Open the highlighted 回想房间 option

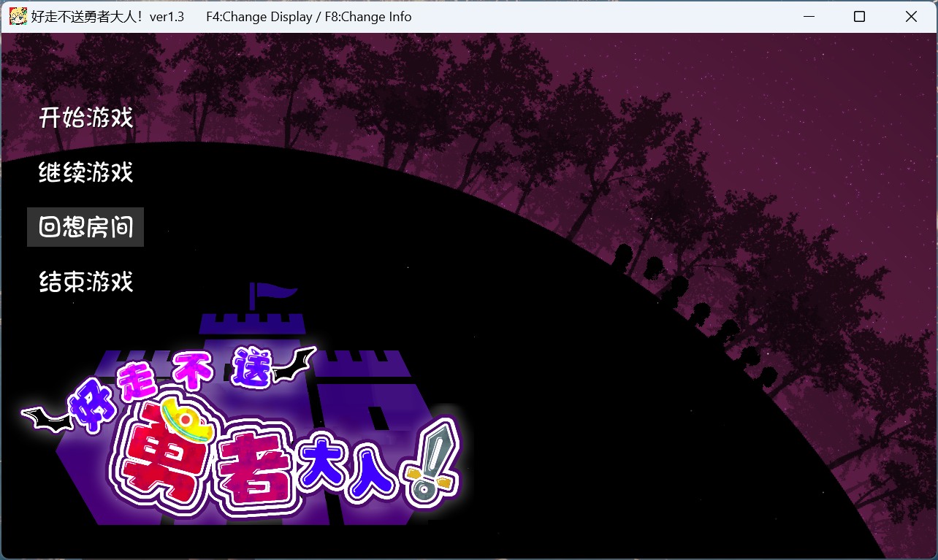85,227
